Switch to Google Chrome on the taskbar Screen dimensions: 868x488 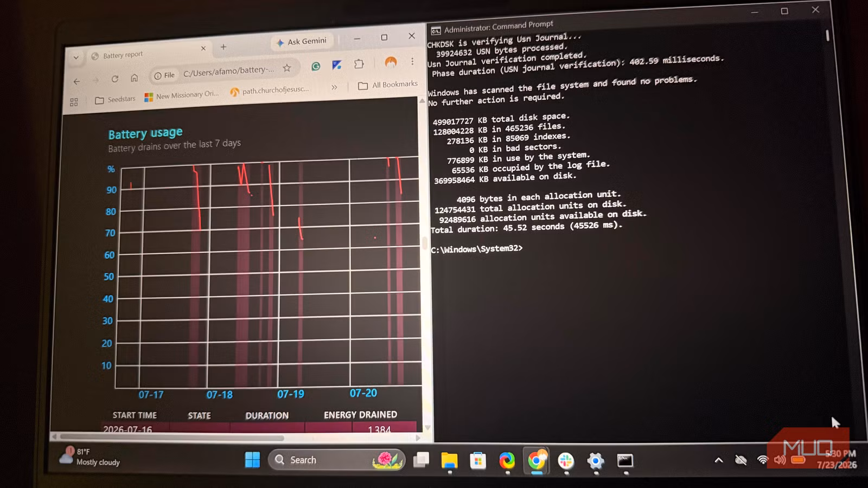[x=536, y=461]
